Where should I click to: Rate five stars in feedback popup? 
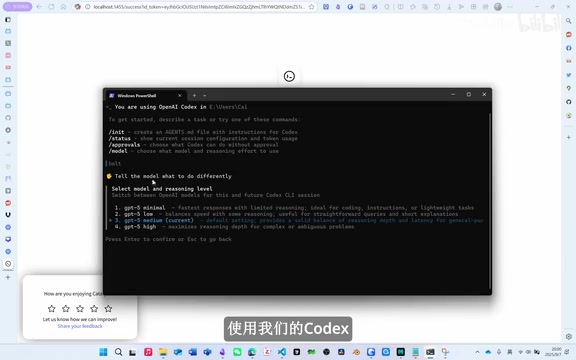(108, 308)
